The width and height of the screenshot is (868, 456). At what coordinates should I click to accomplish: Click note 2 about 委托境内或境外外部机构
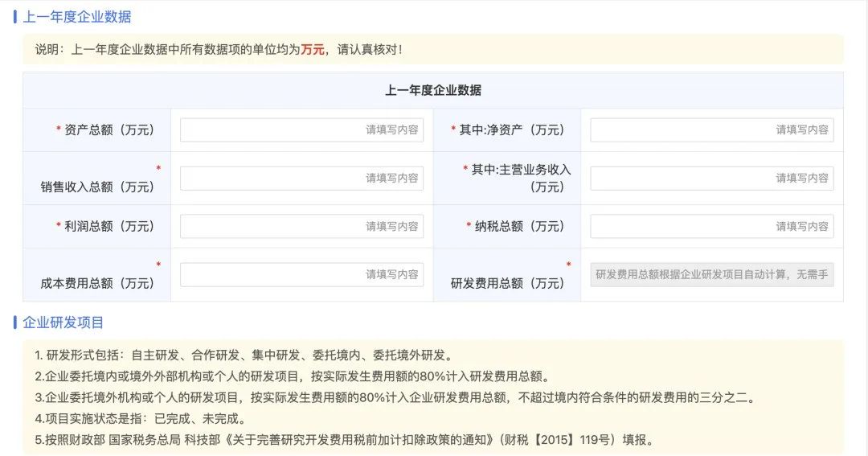click(x=294, y=376)
